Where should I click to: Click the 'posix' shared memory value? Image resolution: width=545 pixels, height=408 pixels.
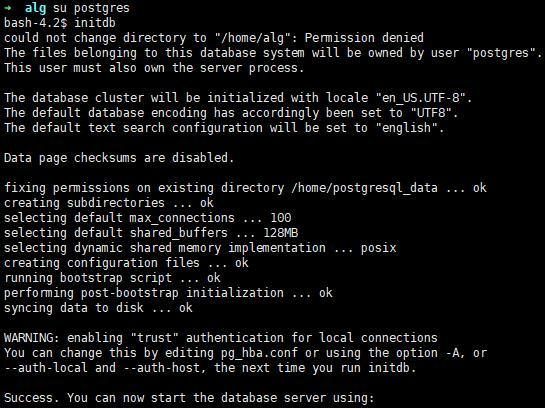click(x=379, y=248)
